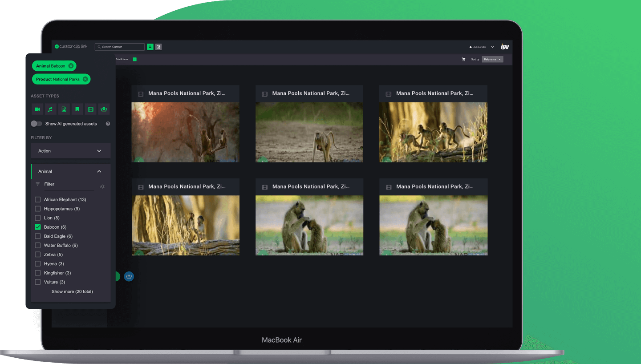Image resolution: width=641 pixels, height=364 pixels.
Task: Open the user menu chevron next to Jack
Action: click(x=493, y=47)
